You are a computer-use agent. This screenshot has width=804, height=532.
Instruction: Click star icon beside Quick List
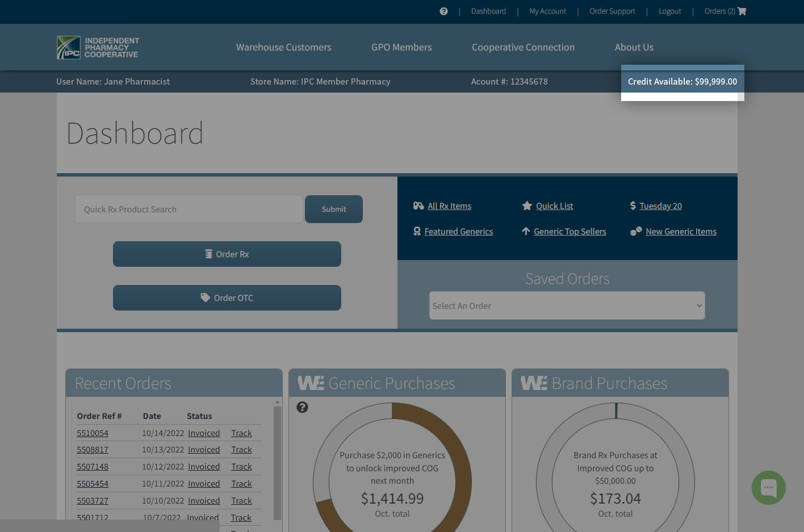click(527, 206)
